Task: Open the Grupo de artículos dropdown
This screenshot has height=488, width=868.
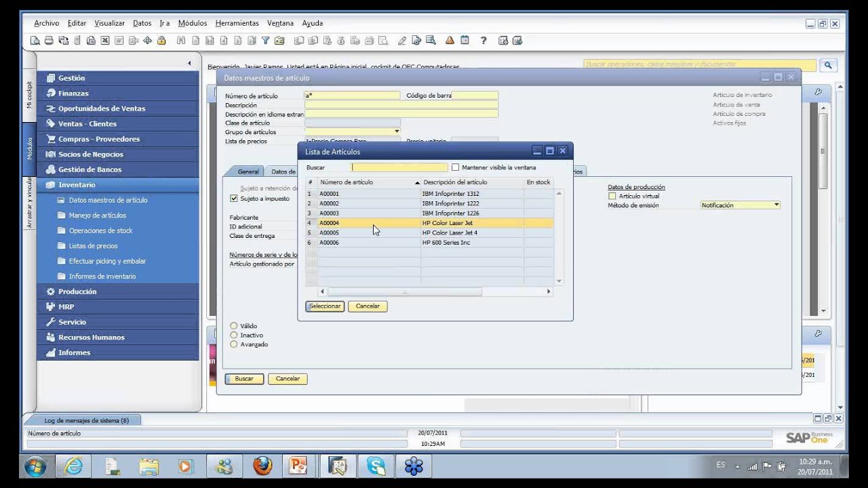Action: [x=397, y=131]
